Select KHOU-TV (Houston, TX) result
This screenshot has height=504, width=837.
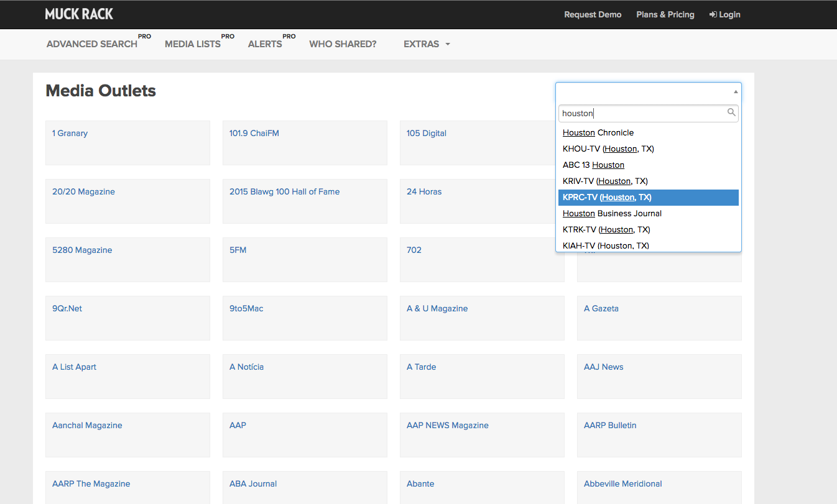click(x=647, y=149)
